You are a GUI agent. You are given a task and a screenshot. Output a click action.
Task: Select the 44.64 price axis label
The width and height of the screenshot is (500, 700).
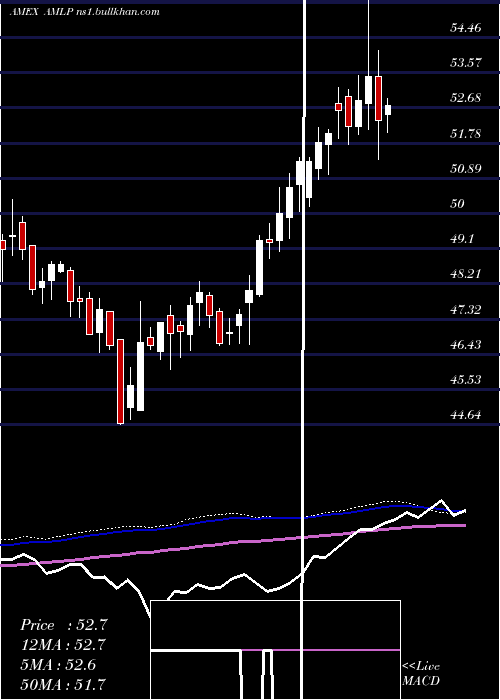pyautogui.click(x=466, y=415)
